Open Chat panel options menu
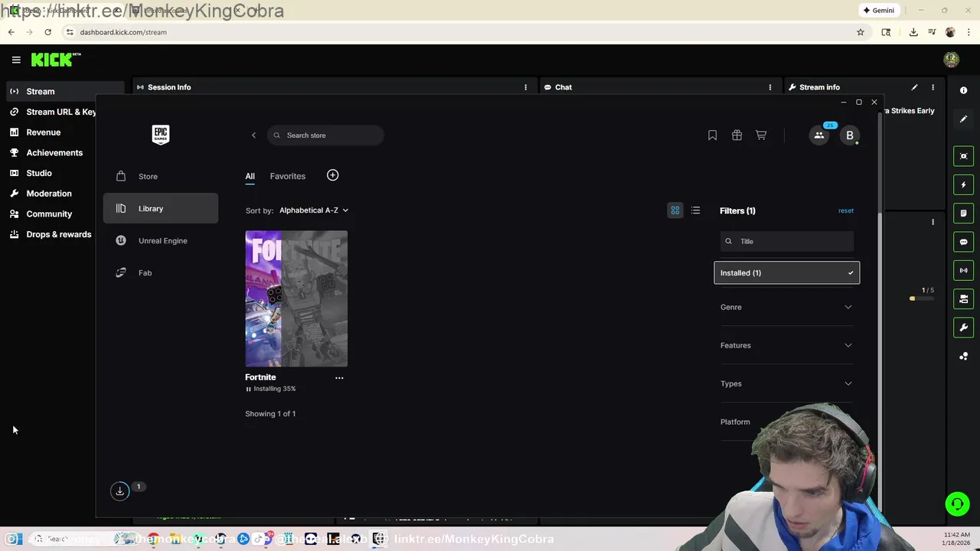 coord(769,87)
